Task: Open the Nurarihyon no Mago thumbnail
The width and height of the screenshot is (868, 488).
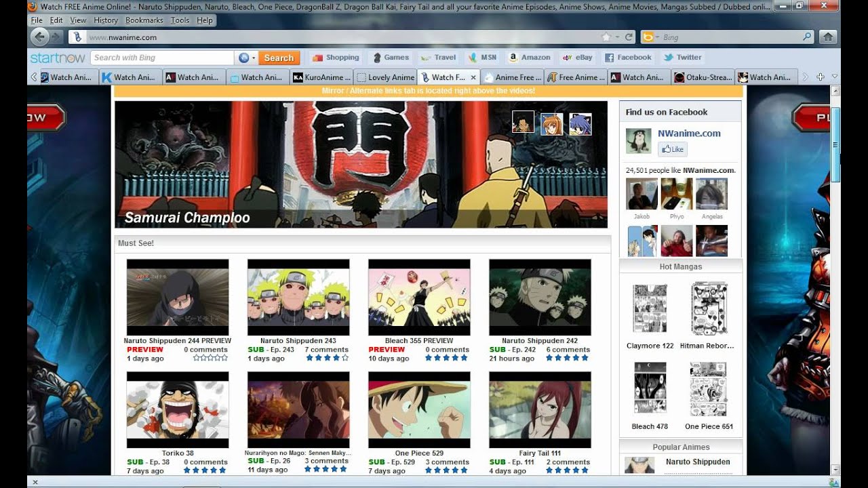Action: [x=298, y=410]
